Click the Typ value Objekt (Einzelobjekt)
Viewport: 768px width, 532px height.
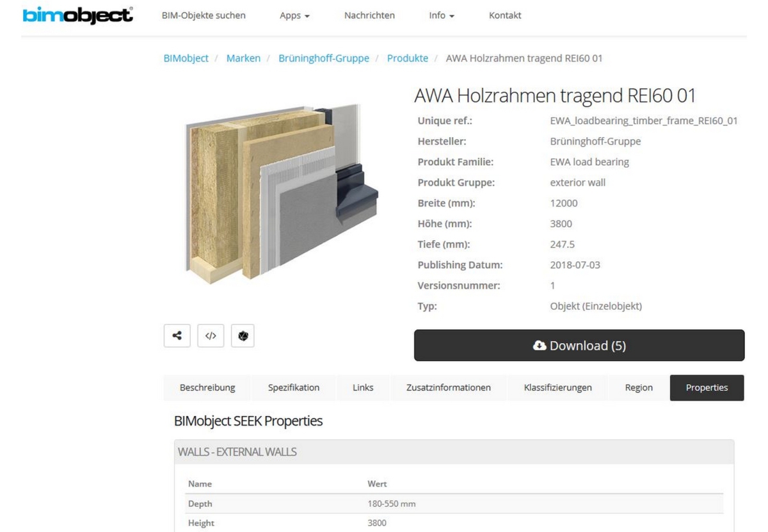point(596,306)
